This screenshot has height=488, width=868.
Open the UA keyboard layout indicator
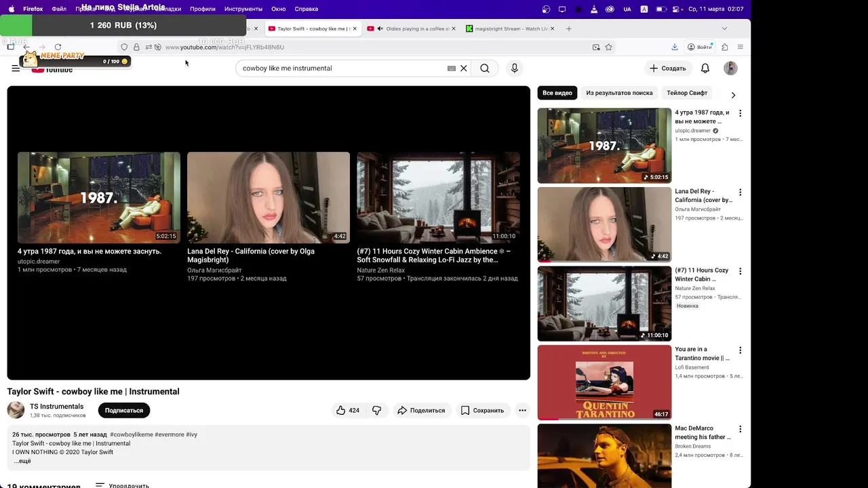[627, 9]
